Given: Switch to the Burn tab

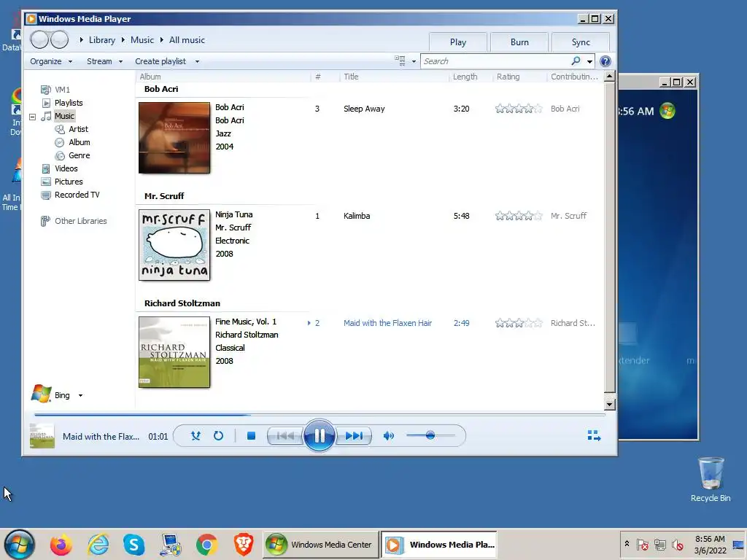Looking at the screenshot, I should coord(519,42).
